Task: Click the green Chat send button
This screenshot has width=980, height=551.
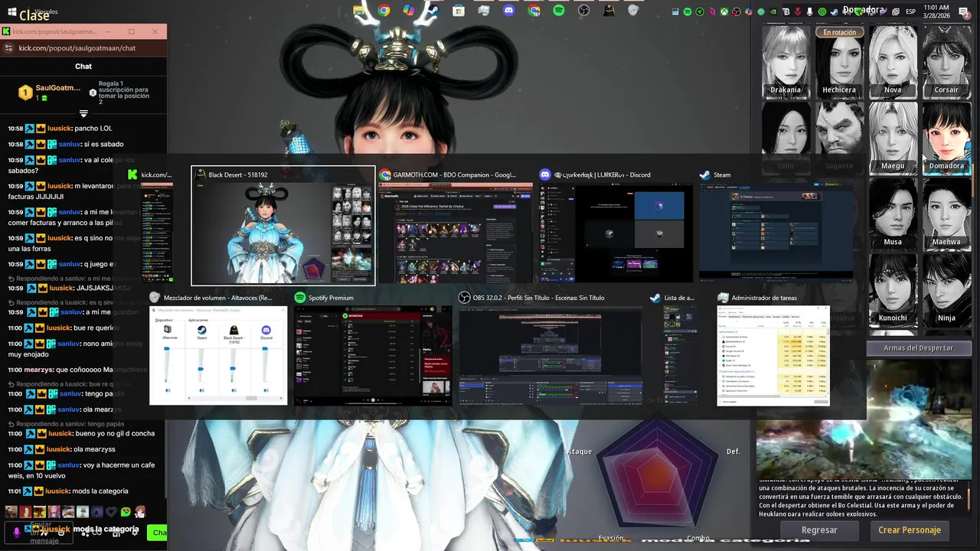Action: pos(157,533)
